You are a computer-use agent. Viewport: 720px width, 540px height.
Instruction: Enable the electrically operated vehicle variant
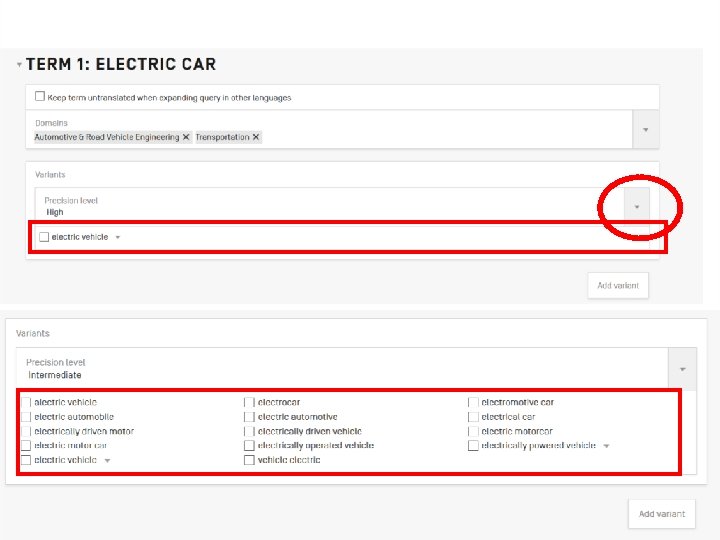click(x=249, y=445)
